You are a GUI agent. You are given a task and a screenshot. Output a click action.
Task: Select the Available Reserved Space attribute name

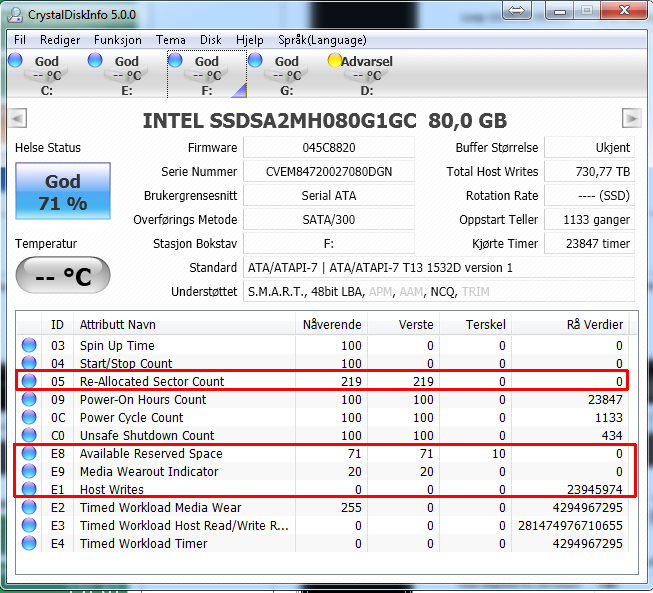coord(151,453)
